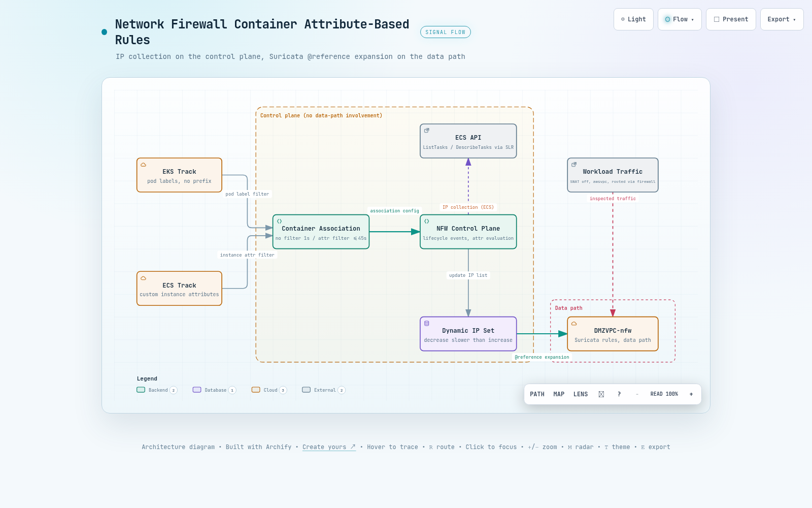Image resolution: width=812 pixels, height=508 pixels.
Task: Click the READ 100% zoom indicator
Action: point(664,394)
